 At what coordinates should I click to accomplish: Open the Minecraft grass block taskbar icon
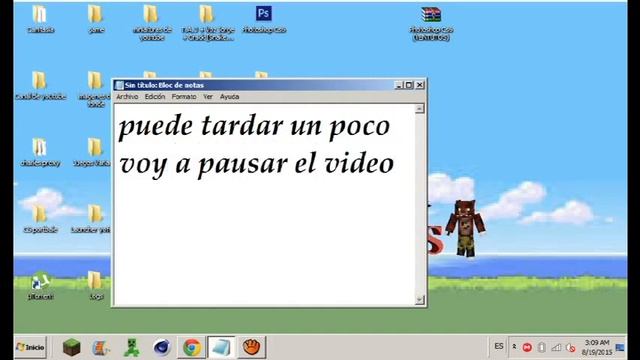tap(71, 347)
